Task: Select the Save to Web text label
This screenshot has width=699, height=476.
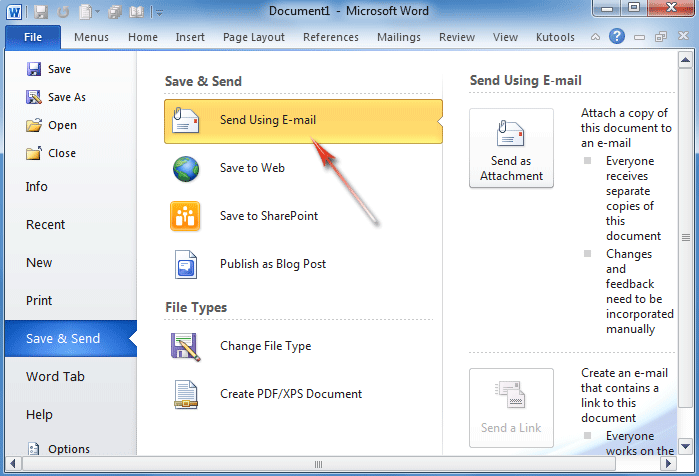Action: click(252, 168)
